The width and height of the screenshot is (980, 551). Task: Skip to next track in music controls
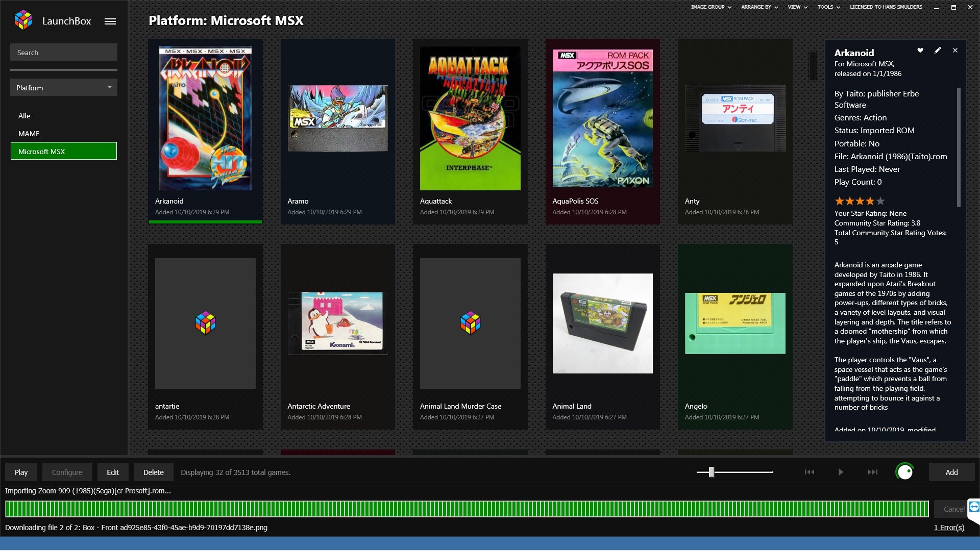[x=873, y=472]
